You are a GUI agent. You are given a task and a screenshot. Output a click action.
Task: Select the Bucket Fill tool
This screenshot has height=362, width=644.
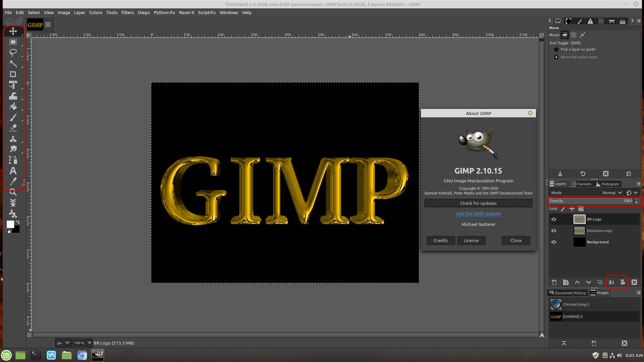(x=13, y=106)
